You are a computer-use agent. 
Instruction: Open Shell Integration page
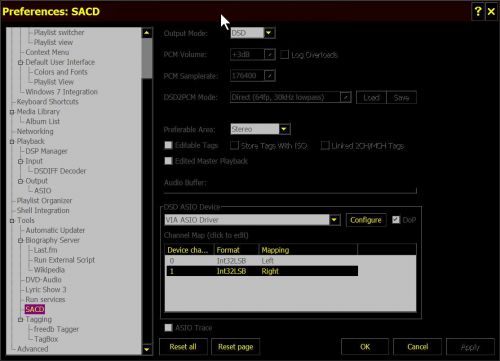pos(43,211)
